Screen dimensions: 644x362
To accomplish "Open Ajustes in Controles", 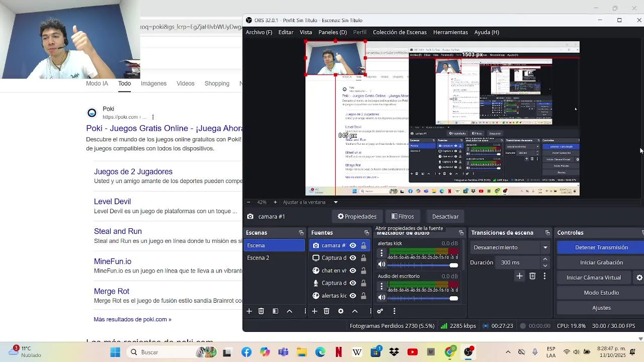I will coord(601,308).
